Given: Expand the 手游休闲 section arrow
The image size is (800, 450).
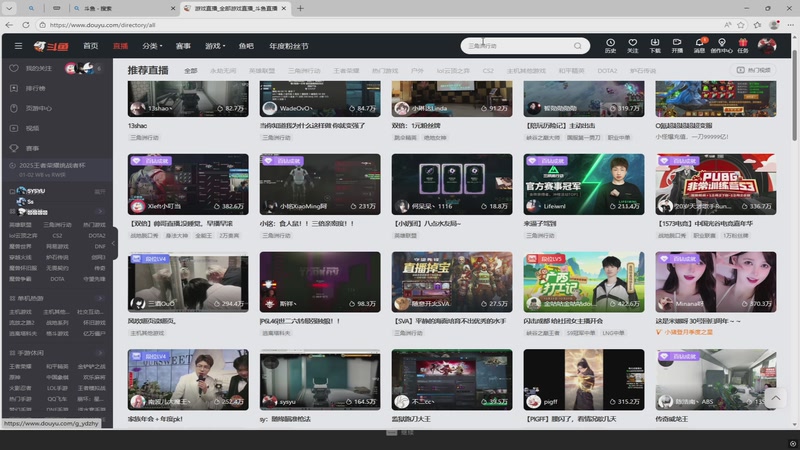Looking at the screenshot, I should pos(100,353).
